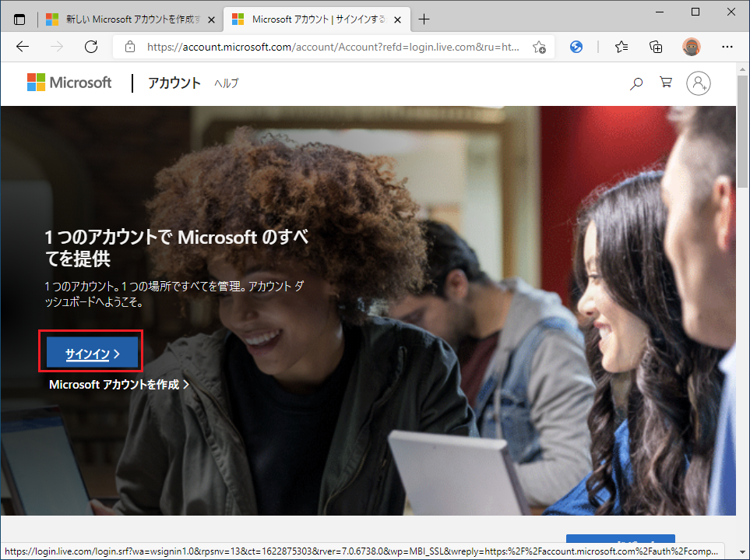Open the ヘルプ menu item
The width and height of the screenshot is (750, 560).
coord(227,83)
